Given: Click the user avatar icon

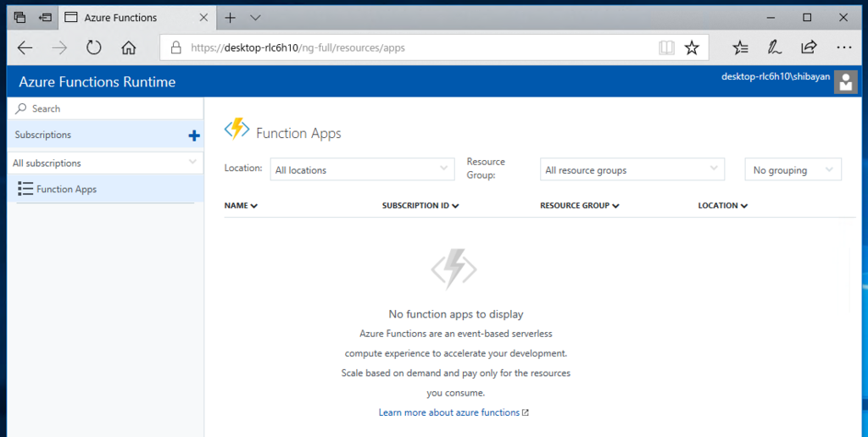Looking at the screenshot, I should click(845, 82).
